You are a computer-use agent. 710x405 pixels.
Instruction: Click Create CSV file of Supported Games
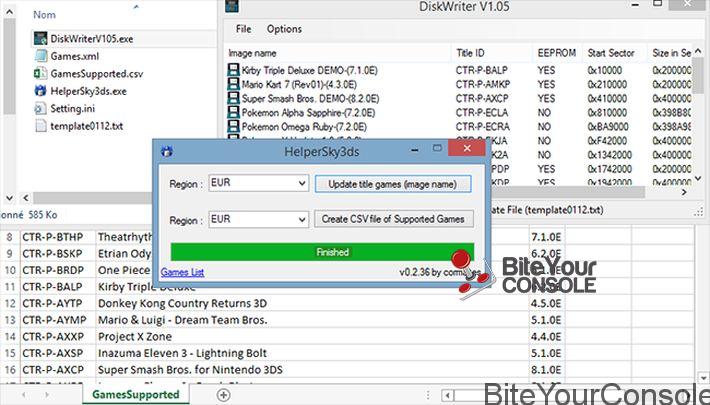coord(393,219)
